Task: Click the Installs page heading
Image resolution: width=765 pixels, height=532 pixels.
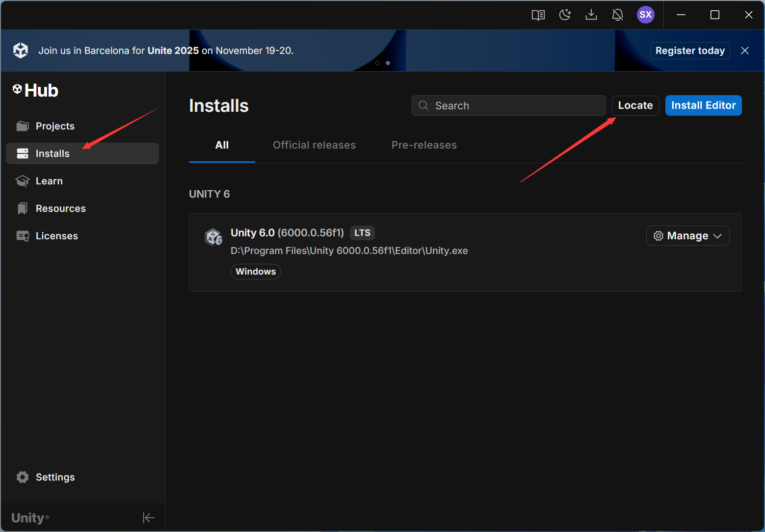Action: pos(219,106)
